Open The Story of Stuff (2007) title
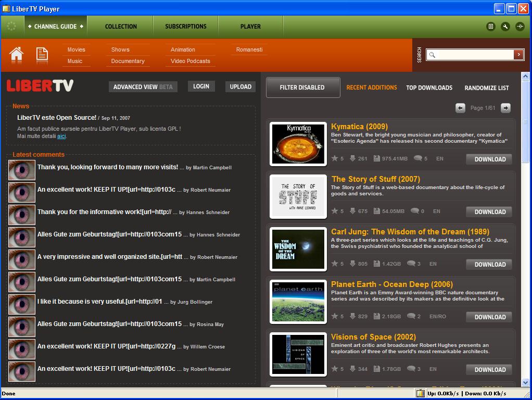The height and width of the screenshot is (400, 532). point(376,179)
